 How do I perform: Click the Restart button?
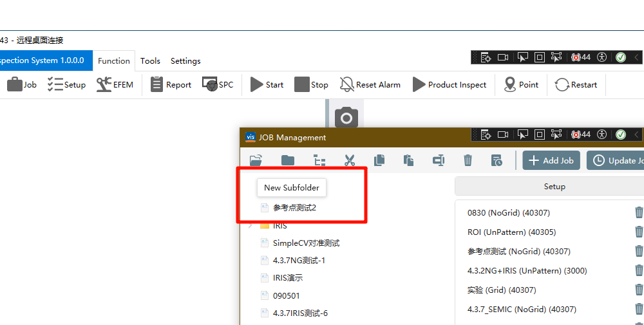tap(576, 84)
